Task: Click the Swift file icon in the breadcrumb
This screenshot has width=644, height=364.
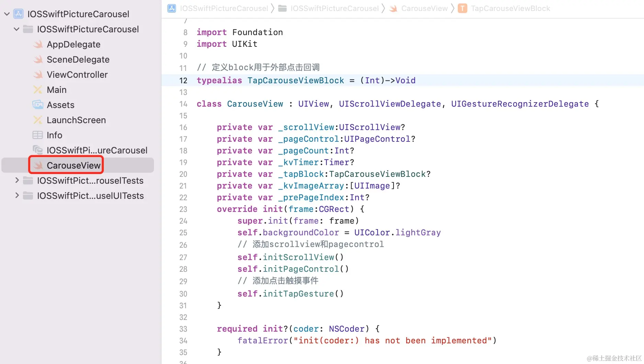Action: (x=393, y=9)
